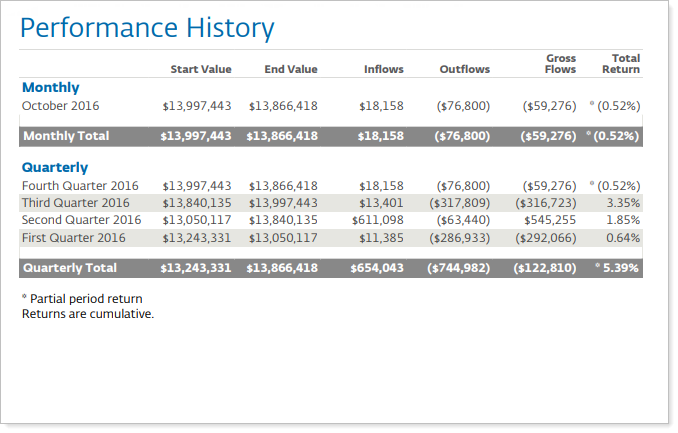Click the Inflows column header
This screenshot has height=433, width=678.
click(384, 70)
